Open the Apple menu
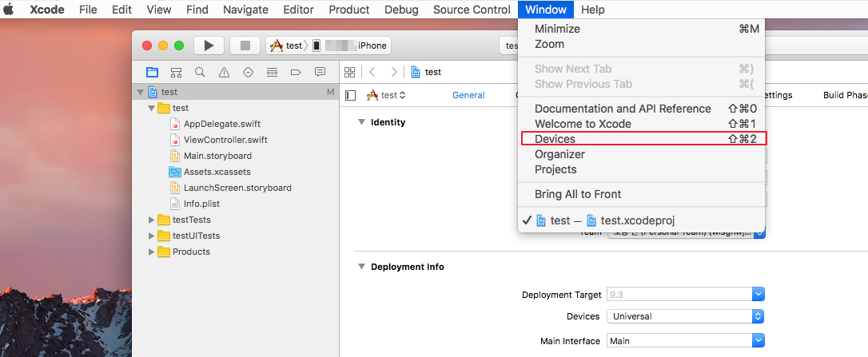868x357 pixels. (x=9, y=10)
